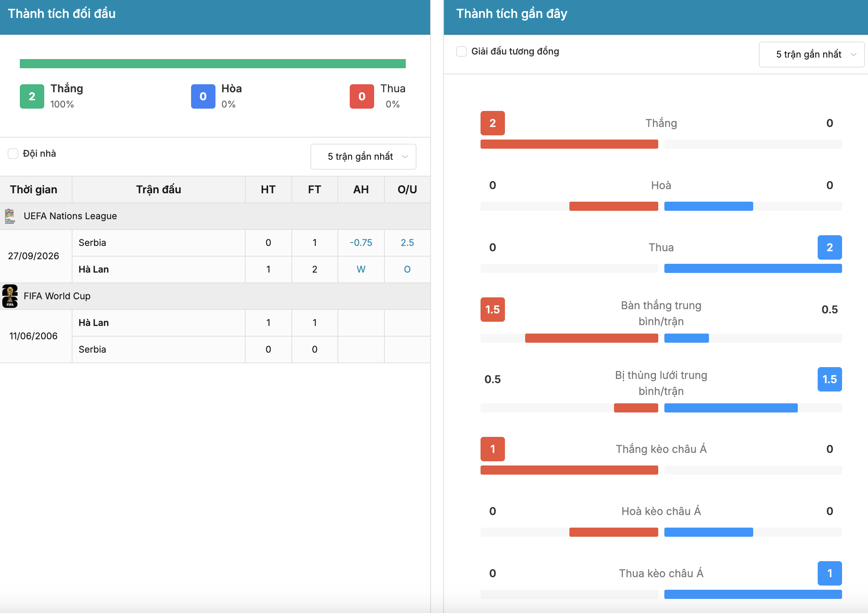Click the FIFA World Cup trophy icon
The image size is (868, 613).
[10, 296]
